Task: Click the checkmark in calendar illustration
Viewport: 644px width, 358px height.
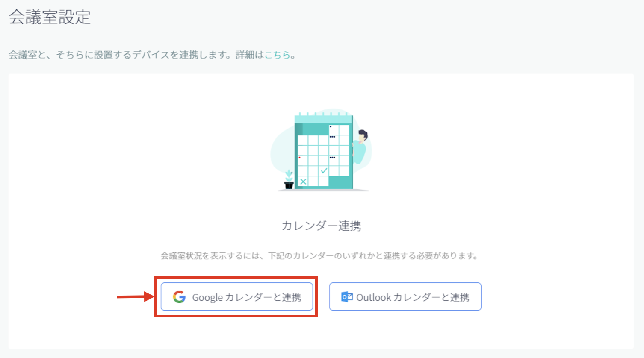Action: 324,170
